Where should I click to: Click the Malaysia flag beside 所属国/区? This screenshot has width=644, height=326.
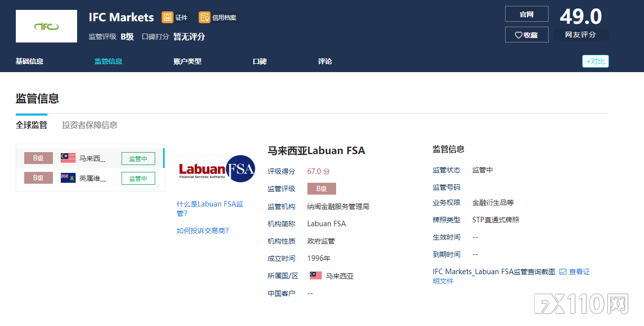point(316,276)
